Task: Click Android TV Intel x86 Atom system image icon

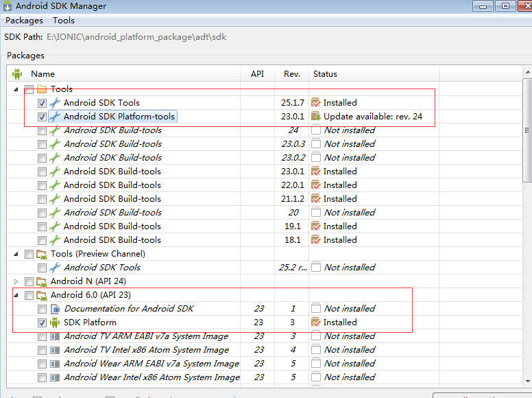Action: tap(55, 350)
